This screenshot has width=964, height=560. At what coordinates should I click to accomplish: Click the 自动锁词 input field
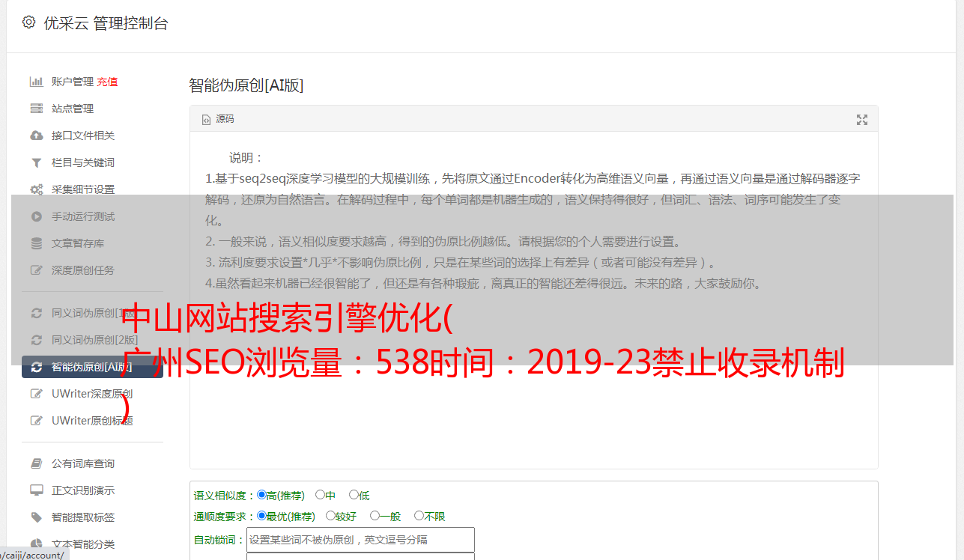click(x=360, y=540)
